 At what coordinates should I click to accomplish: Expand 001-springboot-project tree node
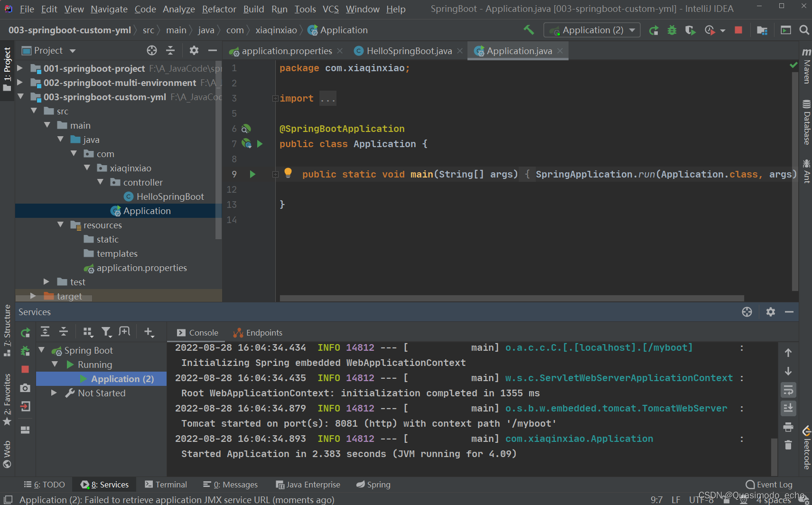click(20, 68)
